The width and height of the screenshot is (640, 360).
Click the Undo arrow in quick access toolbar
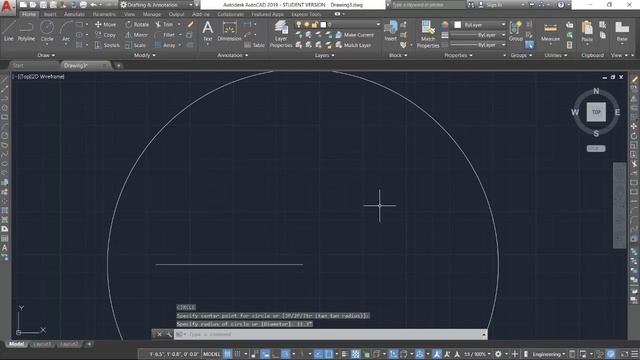click(93, 5)
